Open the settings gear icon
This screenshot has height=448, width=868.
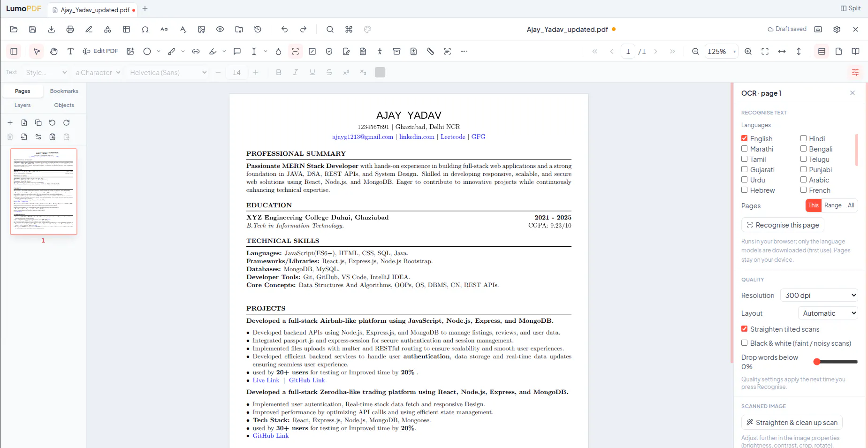pyautogui.click(x=837, y=29)
